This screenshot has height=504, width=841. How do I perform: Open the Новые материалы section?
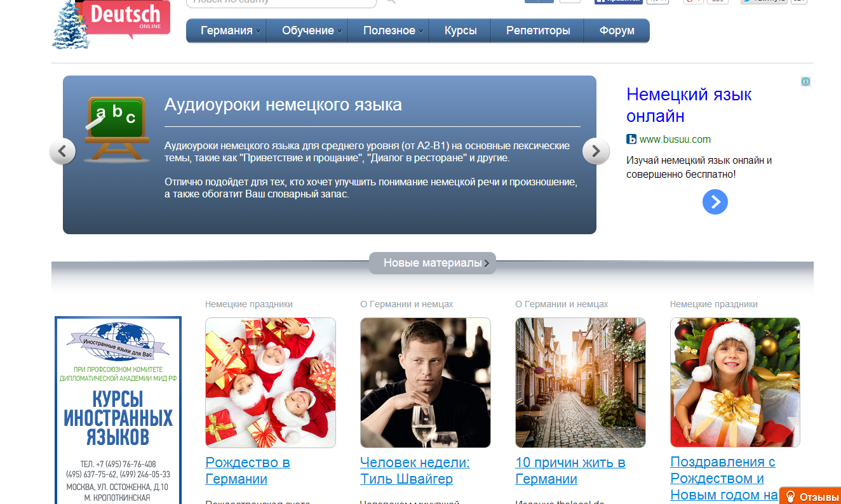coord(433,263)
